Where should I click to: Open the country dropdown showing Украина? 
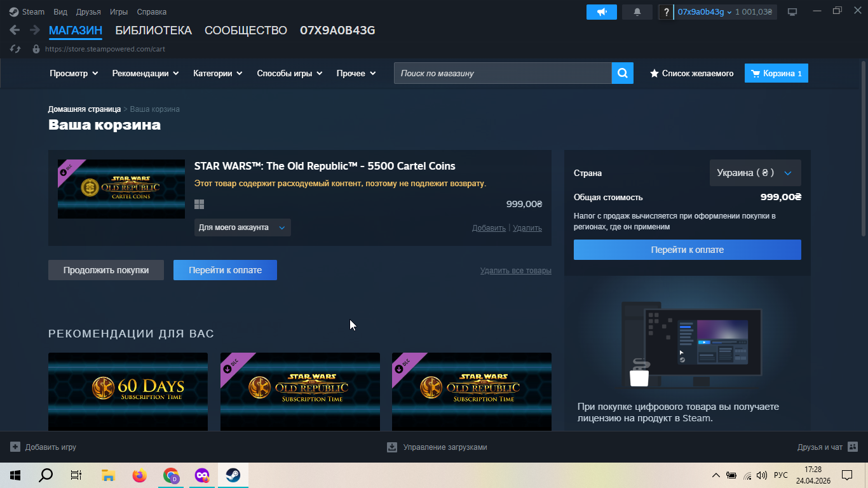coord(755,173)
